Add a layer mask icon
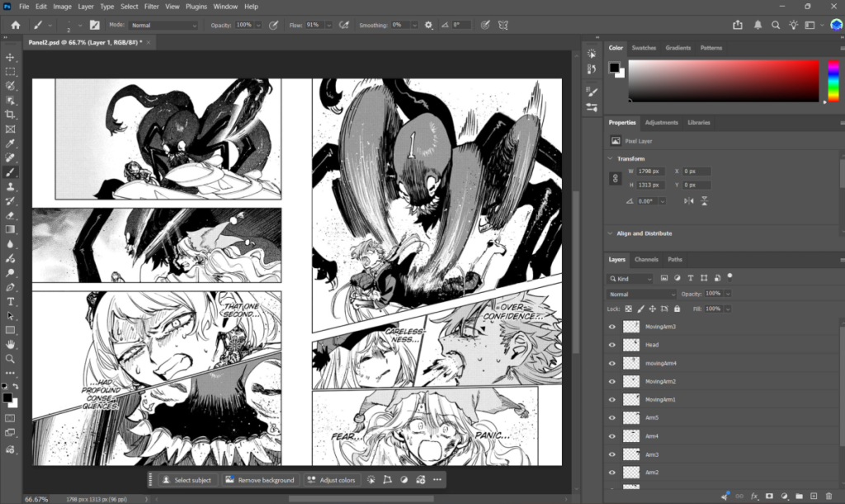The width and height of the screenshot is (845, 504). pyautogui.click(x=770, y=496)
